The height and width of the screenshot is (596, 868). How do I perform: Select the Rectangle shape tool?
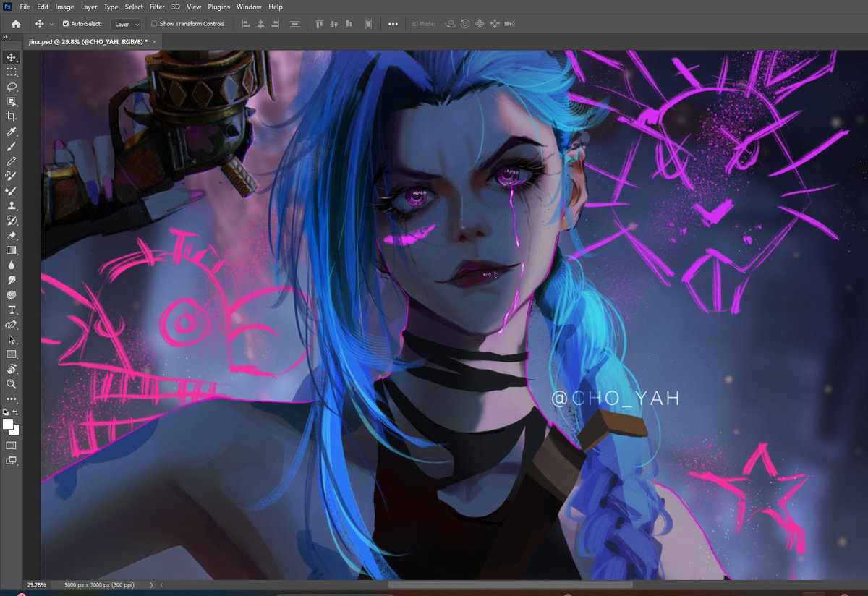(x=12, y=354)
